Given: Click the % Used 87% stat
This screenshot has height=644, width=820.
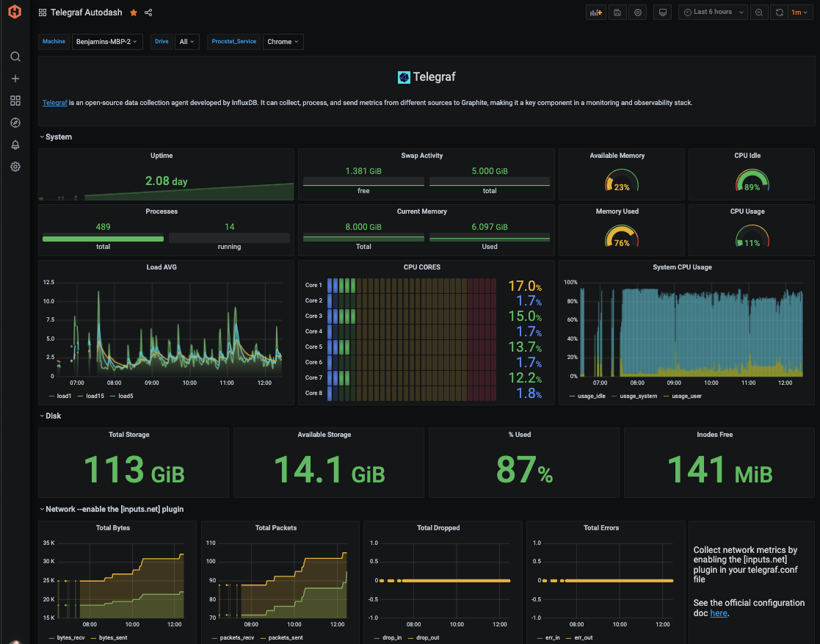Looking at the screenshot, I should pyautogui.click(x=524, y=469).
